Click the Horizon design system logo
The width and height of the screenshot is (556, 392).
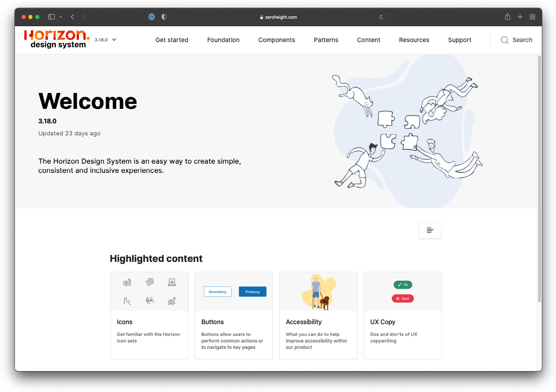pos(57,39)
